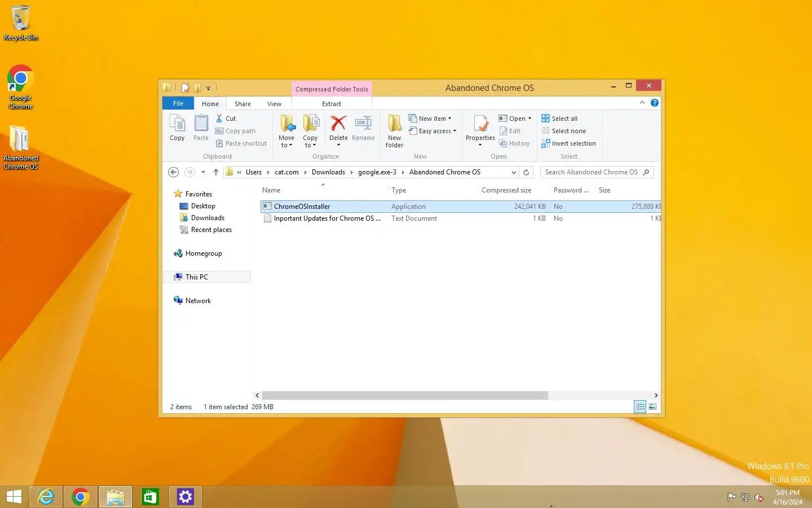Click the Cut scissors item

(x=226, y=119)
